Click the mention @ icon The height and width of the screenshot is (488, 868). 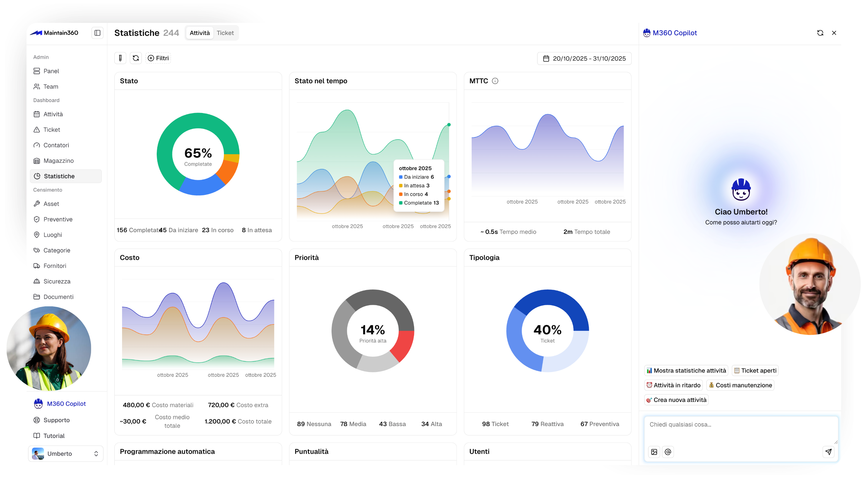tap(668, 452)
